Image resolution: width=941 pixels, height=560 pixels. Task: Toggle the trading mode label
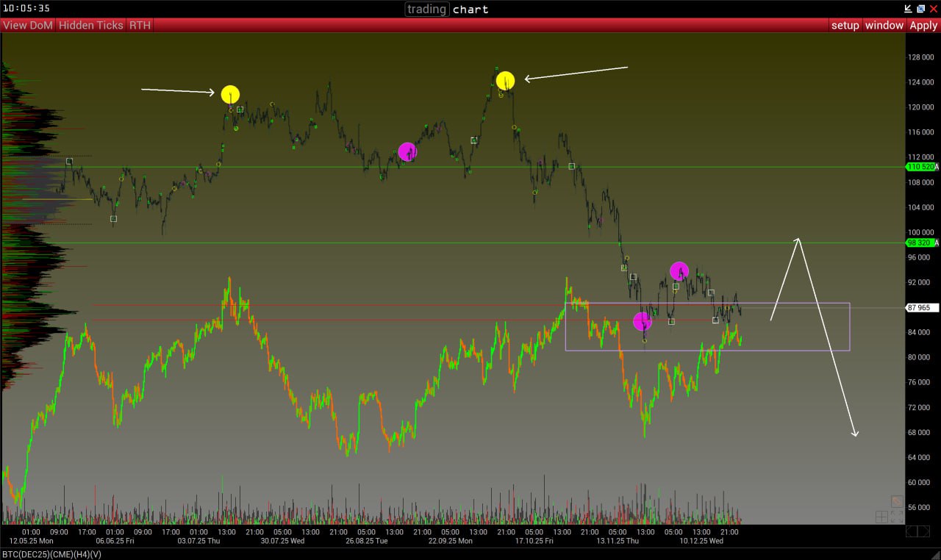[x=427, y=9]
